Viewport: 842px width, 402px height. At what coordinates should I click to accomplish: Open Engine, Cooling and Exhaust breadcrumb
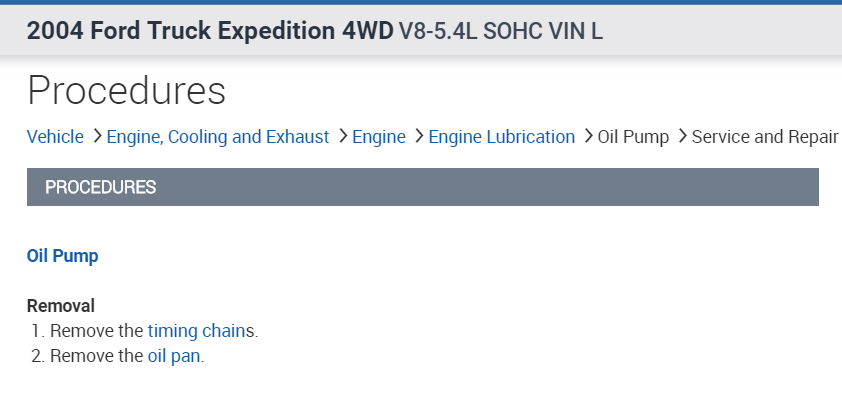(x=217, y=137)
